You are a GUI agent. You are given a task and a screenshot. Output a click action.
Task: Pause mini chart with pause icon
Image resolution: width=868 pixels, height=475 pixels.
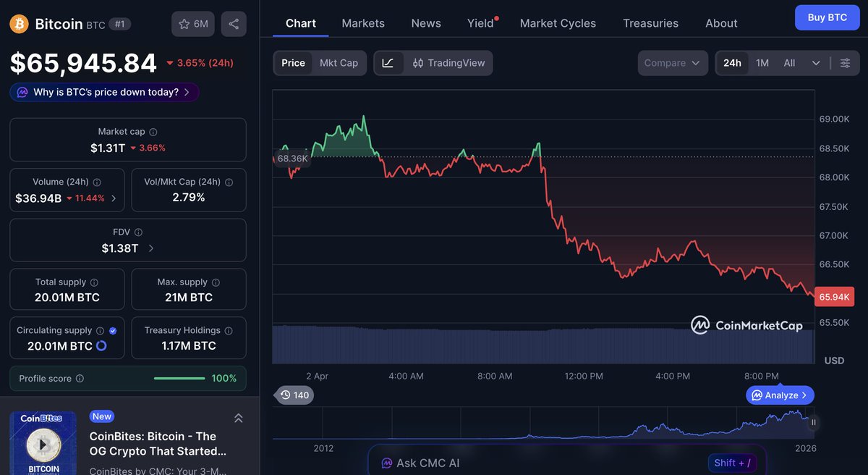click(x=813, y=422)
